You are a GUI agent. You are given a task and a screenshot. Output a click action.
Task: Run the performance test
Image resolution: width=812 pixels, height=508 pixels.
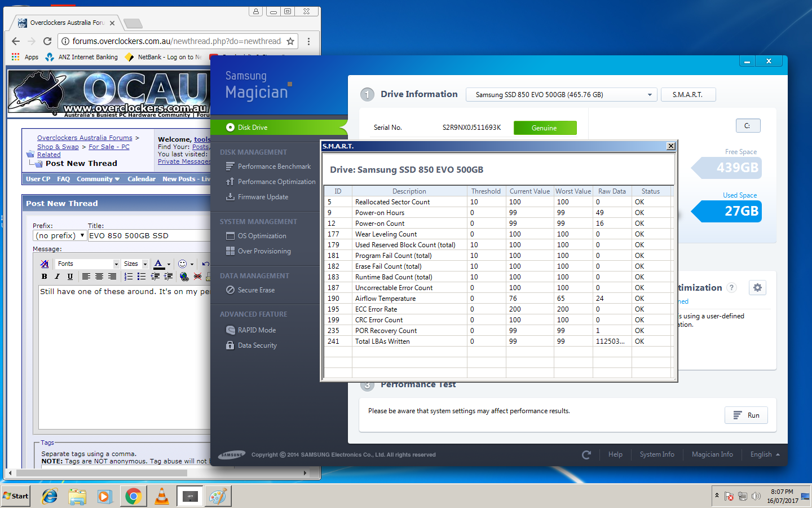746,415
